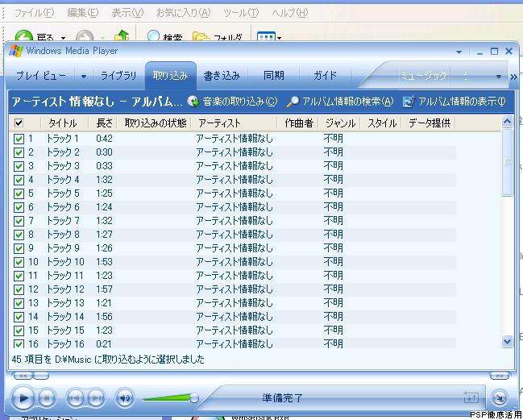
Task: Switch to the ライブラリ tab
Action: [x=118, y=76]
